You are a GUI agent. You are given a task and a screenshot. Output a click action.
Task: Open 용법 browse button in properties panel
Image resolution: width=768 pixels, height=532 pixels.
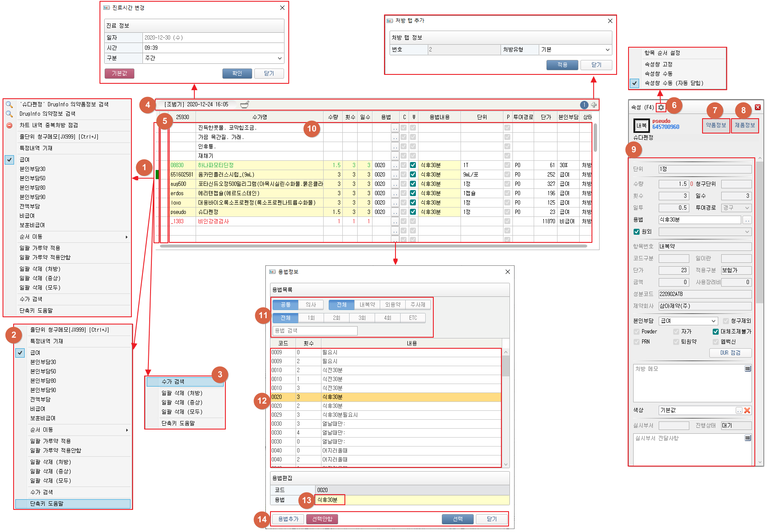(x=747, y=220)
